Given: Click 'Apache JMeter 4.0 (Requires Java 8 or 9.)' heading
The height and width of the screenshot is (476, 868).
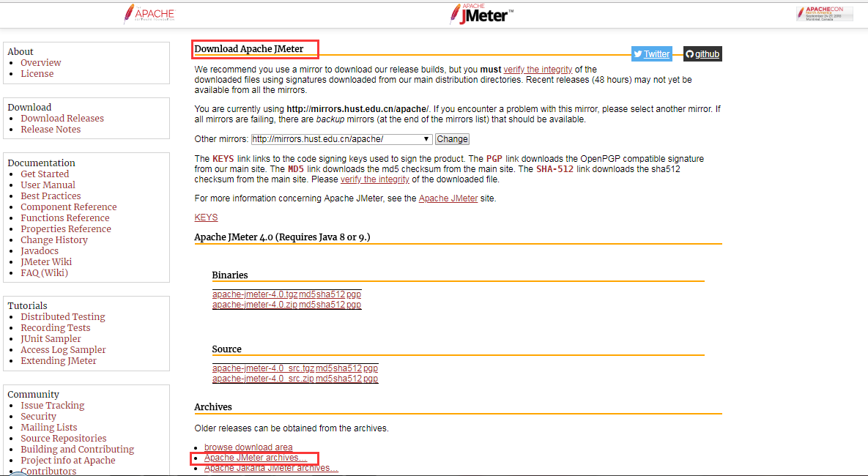Looking at the screenshot, I should [282, 237].
